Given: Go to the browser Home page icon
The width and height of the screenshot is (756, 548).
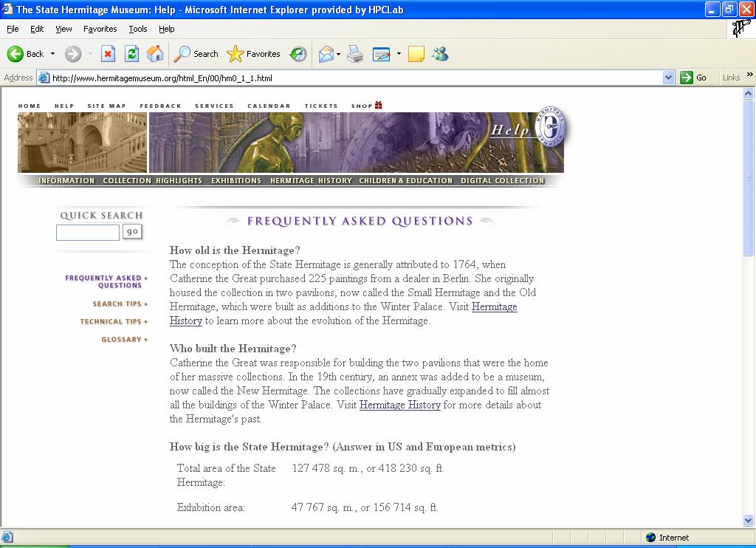Looking at the screenshot, I should point(155,54).
